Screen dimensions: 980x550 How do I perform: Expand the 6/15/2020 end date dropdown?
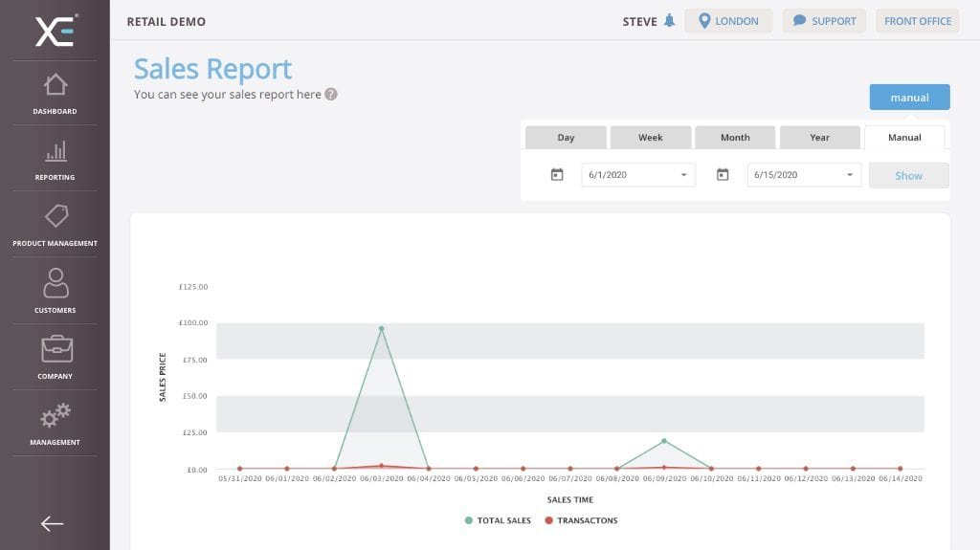pyautogui.click(x=849, y=175)
